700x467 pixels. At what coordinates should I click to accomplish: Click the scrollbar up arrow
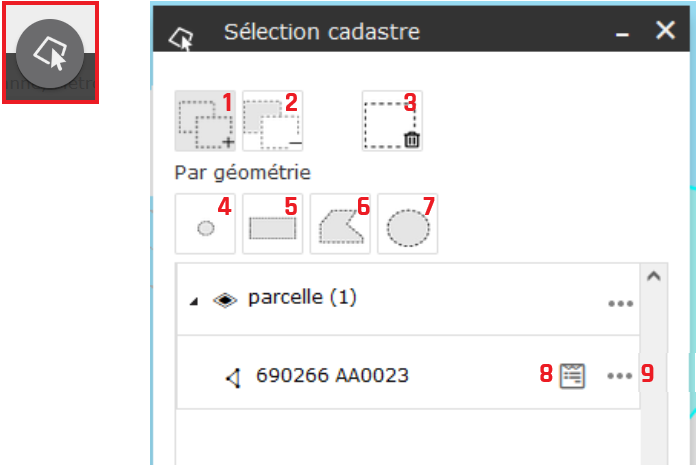[654, 276]
